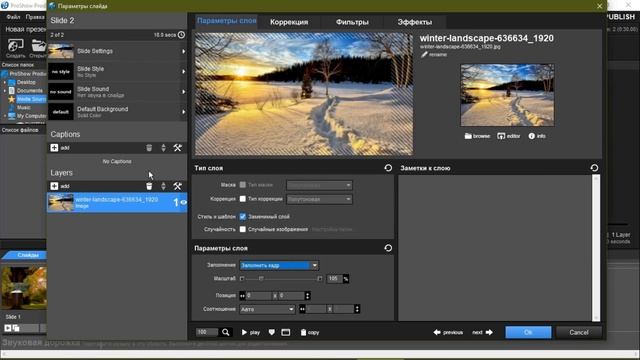The height and width of the screenshot is (360, 640).
Task: Toggle visibility eye of winter-landscape layer
Action: click(x=183, y=202)
